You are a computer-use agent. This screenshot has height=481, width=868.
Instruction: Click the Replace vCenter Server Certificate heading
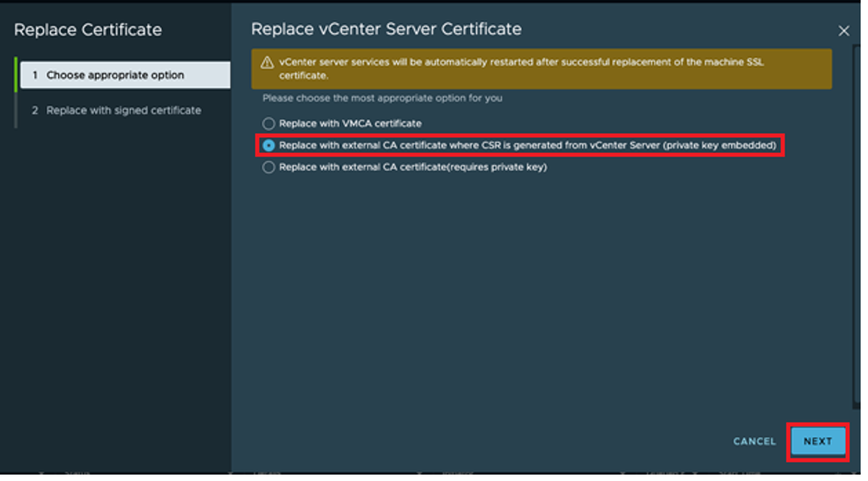pos(386,29)
